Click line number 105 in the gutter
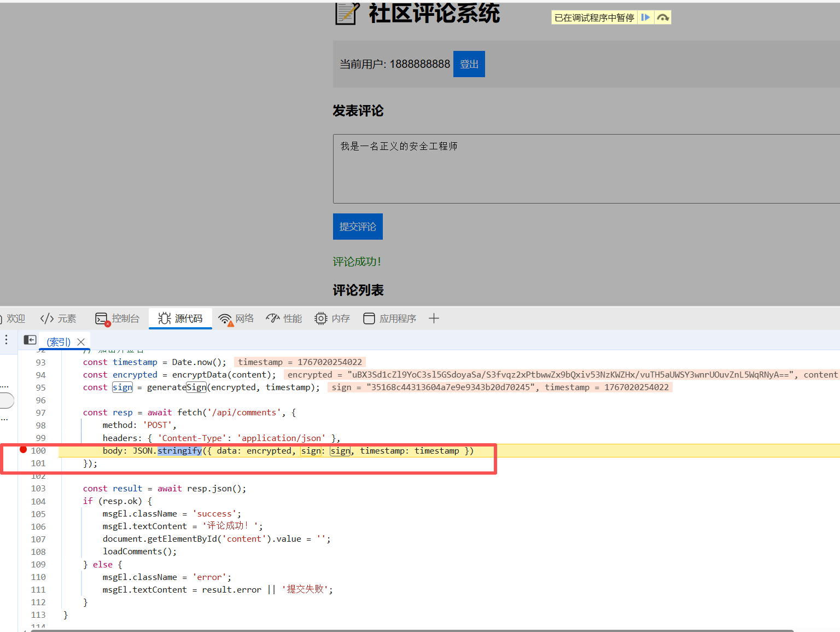This screenshot has height=632, width=840. [x=38, y=514]
